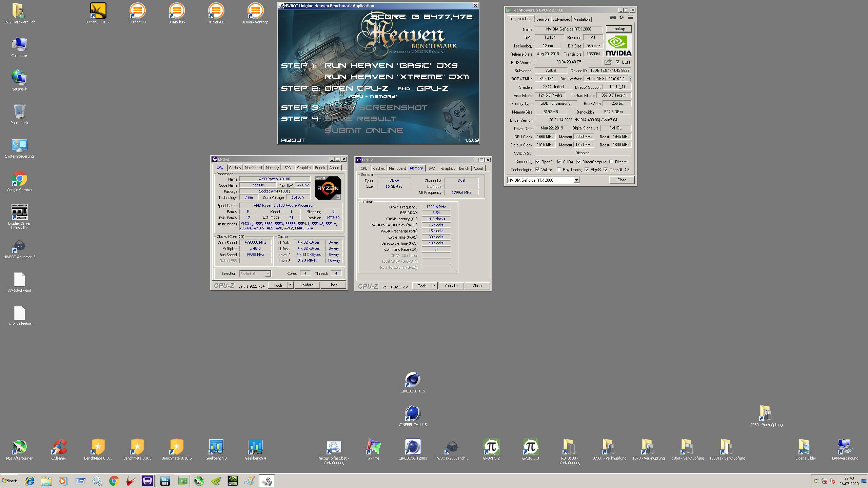Click the BIOS export share icon

[608, 62]
